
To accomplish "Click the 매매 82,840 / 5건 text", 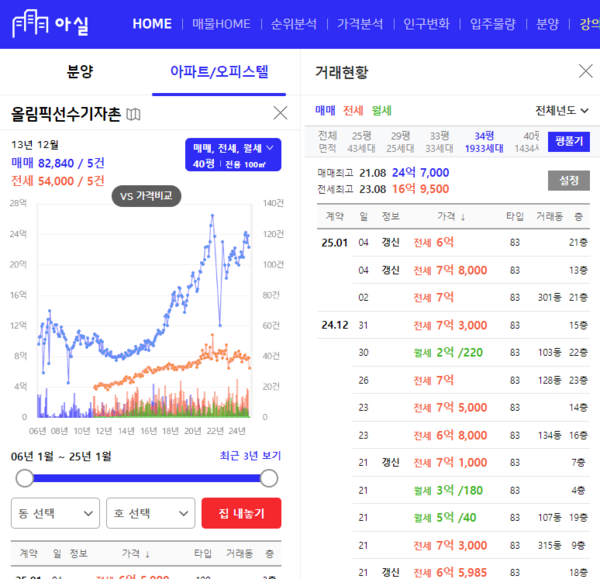I will [x=58, y=163].
